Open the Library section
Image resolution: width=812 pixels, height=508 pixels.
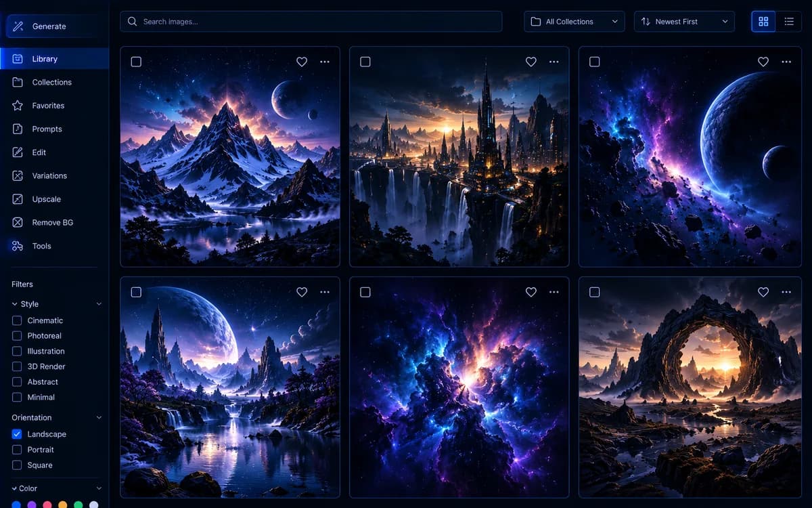[x=54, y=59]
